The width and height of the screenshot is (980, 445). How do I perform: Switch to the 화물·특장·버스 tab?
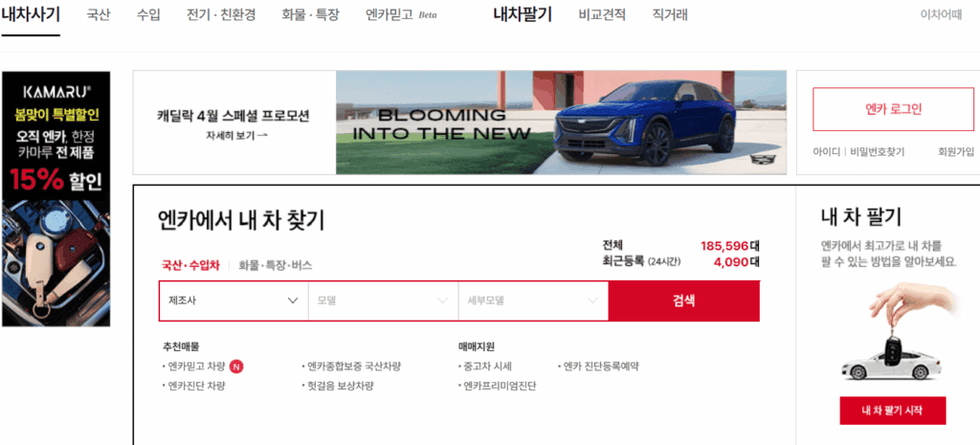click(275, 265)
